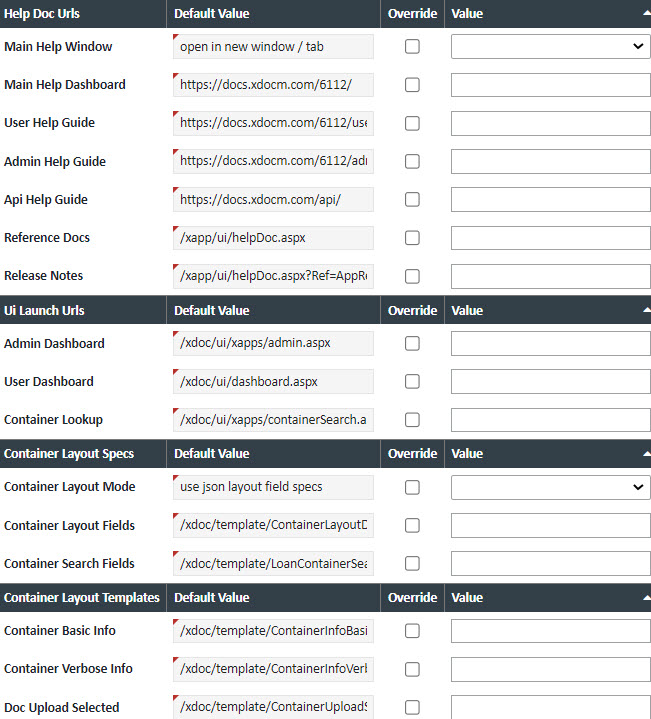The width and height of the screenshot is (651, 719).
Task: Check override for Container Layout Fields
Action: [412, 526]
